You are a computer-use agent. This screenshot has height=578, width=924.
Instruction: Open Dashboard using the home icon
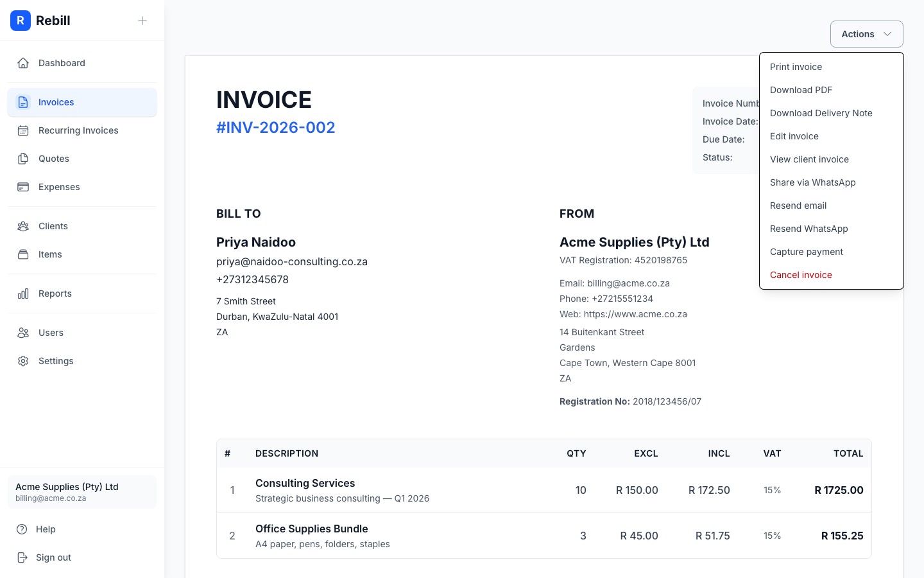click(23, 63)
